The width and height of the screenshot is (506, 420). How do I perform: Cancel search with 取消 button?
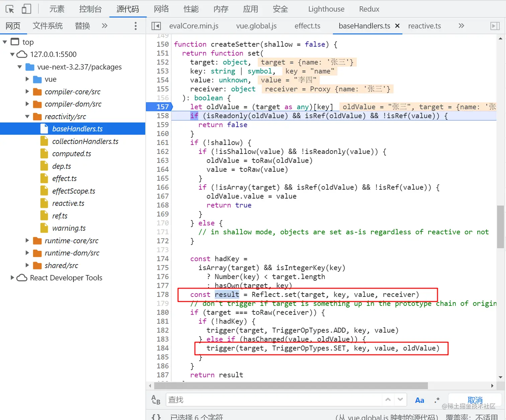[x=475, y=400]
